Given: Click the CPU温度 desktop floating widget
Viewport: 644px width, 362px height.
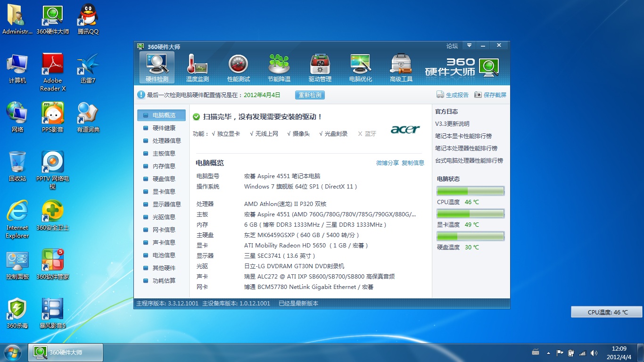Looking at the screenshot, I should point(607,312).
